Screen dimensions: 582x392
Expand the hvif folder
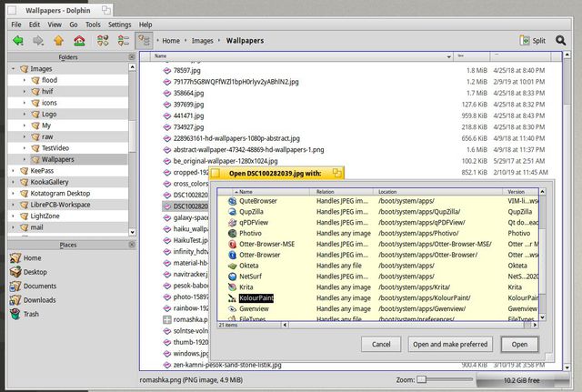[25, 91]
